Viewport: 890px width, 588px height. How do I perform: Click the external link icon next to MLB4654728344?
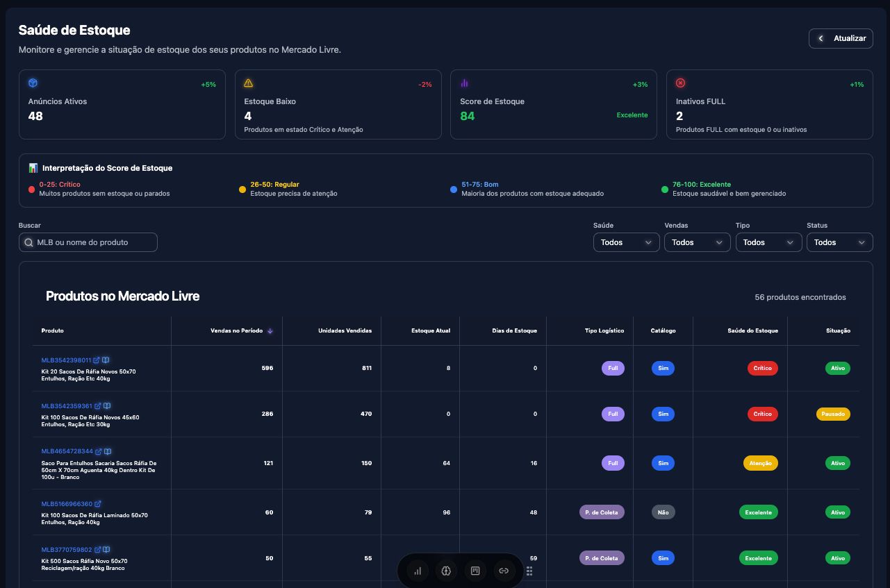click(98, 451)
